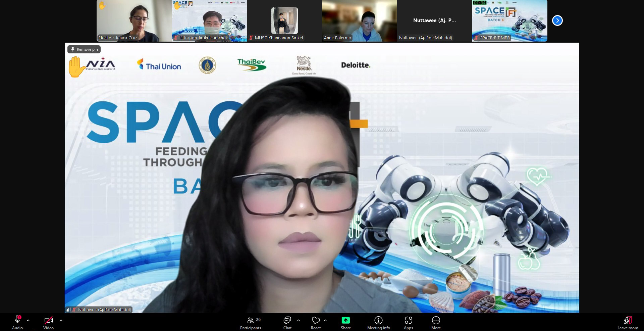The image size is (644, 331).
Task: Click the Leave room icon
Action: (628, 320)
